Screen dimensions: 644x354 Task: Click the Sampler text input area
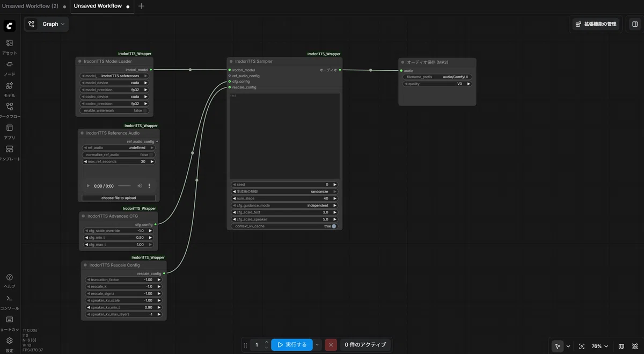pyautogui.click(x=284, y=136)
